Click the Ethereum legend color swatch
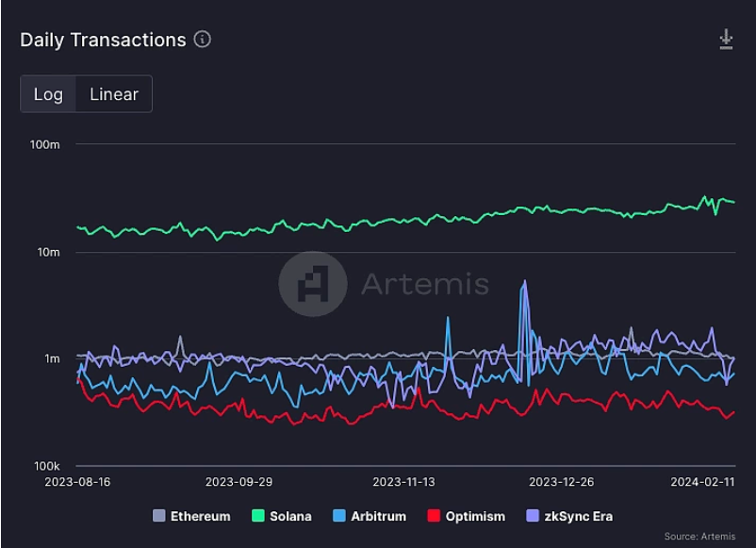Image resolution: width=756 pixels, height=548 pixels. (159, 516)
